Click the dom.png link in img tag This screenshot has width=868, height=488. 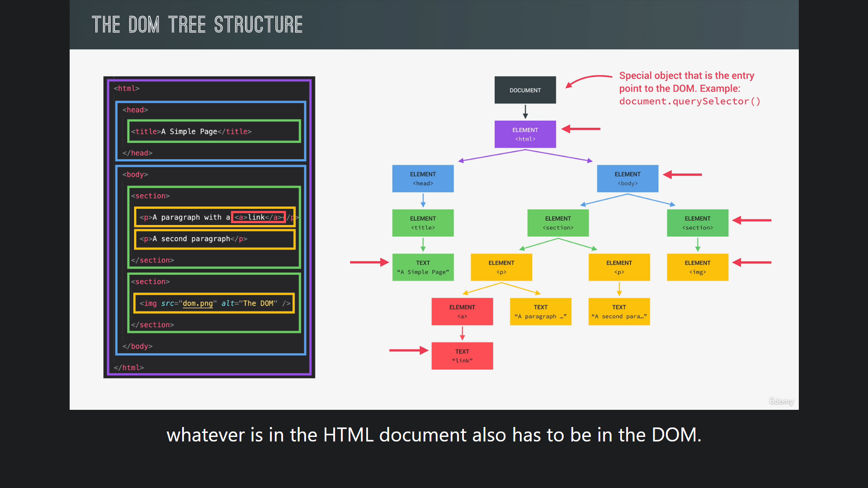tap(198, 303)
